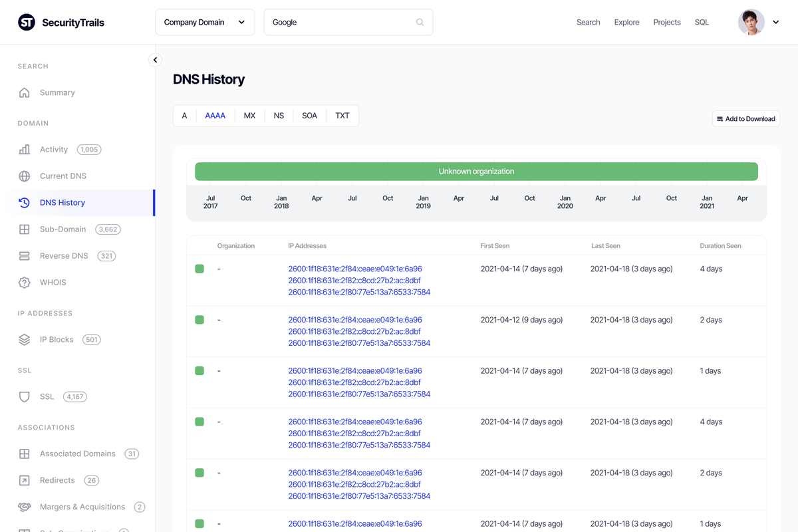Open Associated Domains in sidebar

[x=78, y=454]
